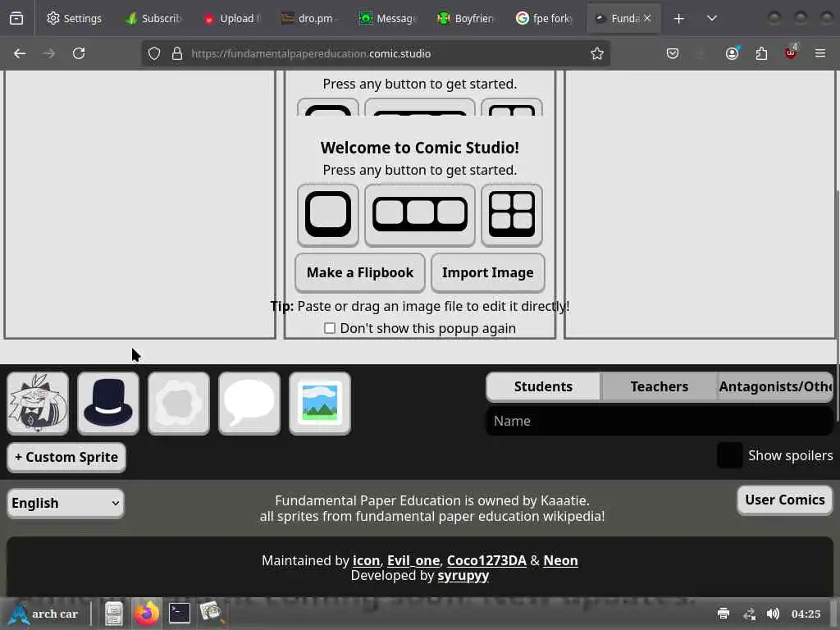Launch file manager from taskbar
This screenshot has height=630, width=840.
[x=113, y=614]
